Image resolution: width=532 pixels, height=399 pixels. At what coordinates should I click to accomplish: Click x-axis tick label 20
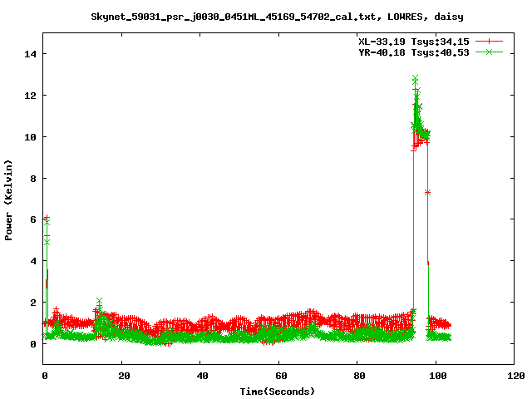click(x=124, y=376)
